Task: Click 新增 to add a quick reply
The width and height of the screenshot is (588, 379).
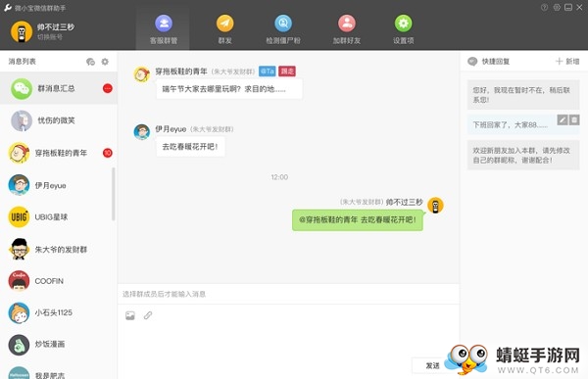Action: (x=567, y=62)
